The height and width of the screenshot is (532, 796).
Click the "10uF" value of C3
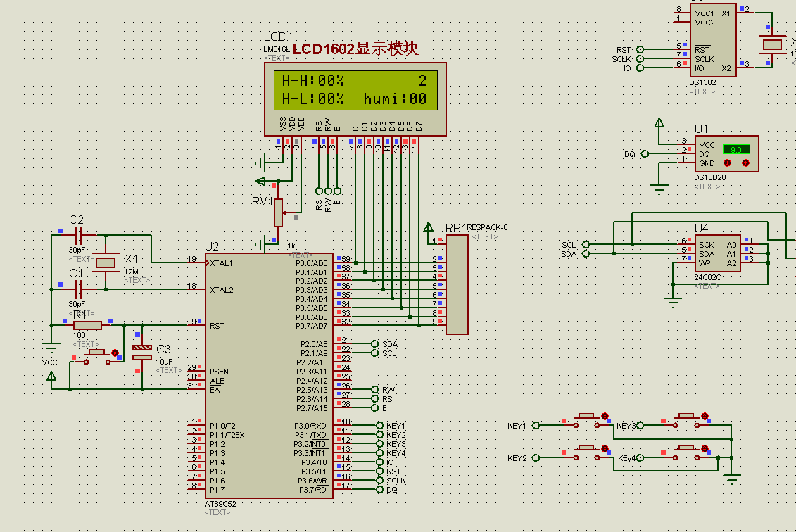[164, 362]
